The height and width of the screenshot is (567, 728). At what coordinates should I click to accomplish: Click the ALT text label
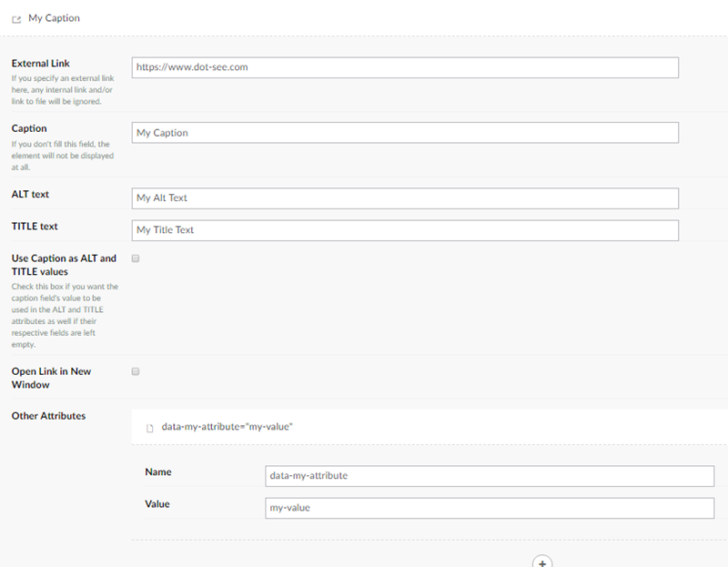coord(30,194)
